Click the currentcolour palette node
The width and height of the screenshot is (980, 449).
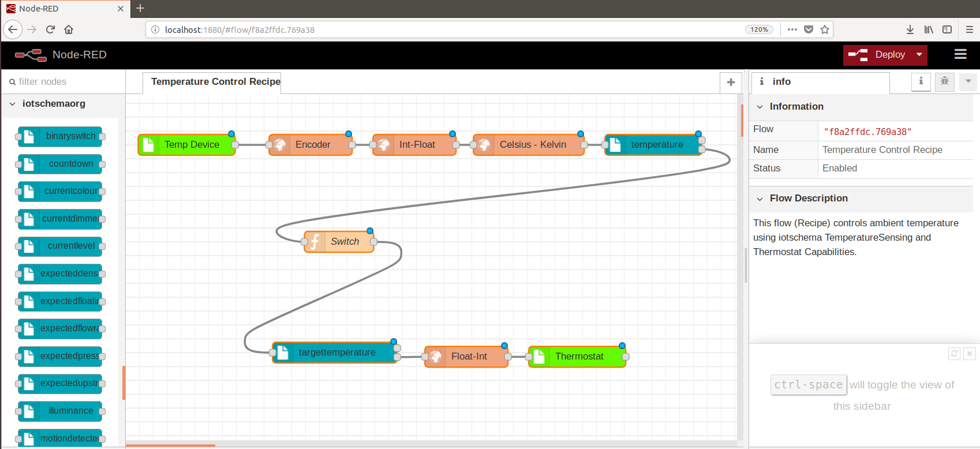click(60, 192)
